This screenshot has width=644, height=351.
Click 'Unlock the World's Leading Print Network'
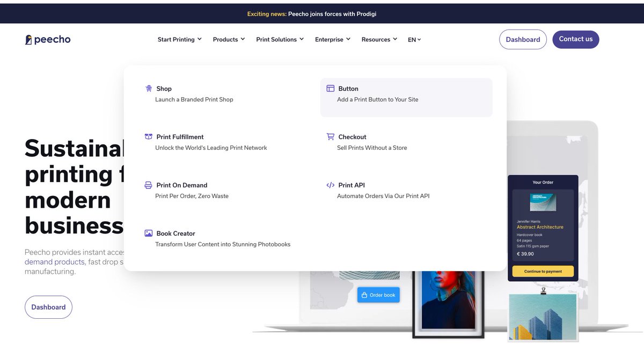pos(211,148)
